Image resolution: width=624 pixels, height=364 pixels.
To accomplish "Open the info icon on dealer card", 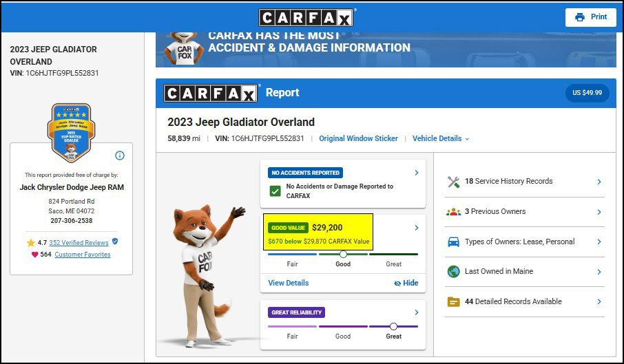I will coord(120,156).
